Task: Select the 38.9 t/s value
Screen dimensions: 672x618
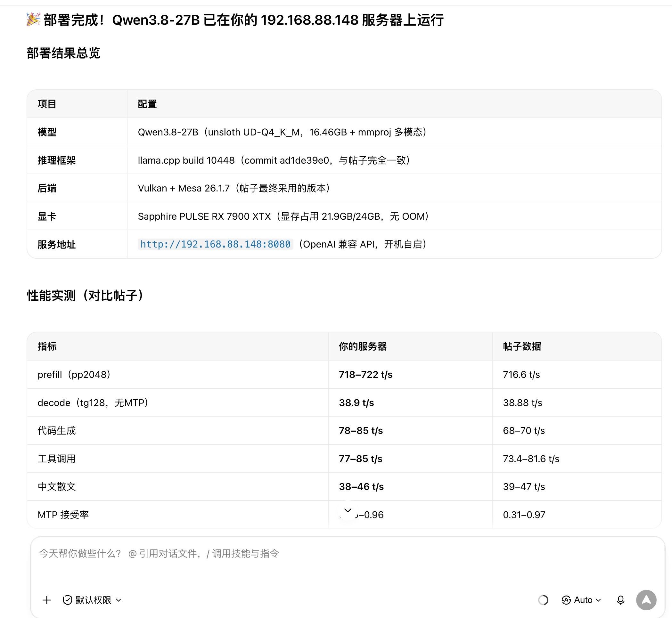Action: click(x=356, y=402)
